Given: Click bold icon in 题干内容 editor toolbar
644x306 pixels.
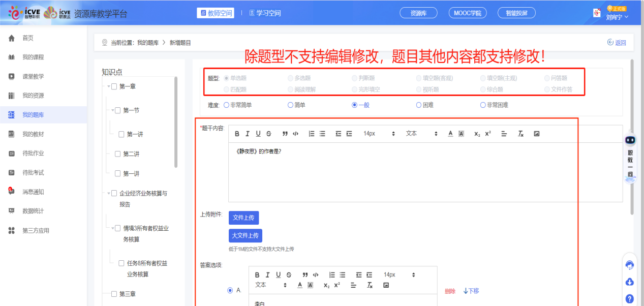Looking at the screenshot, I should click(237, 134).
